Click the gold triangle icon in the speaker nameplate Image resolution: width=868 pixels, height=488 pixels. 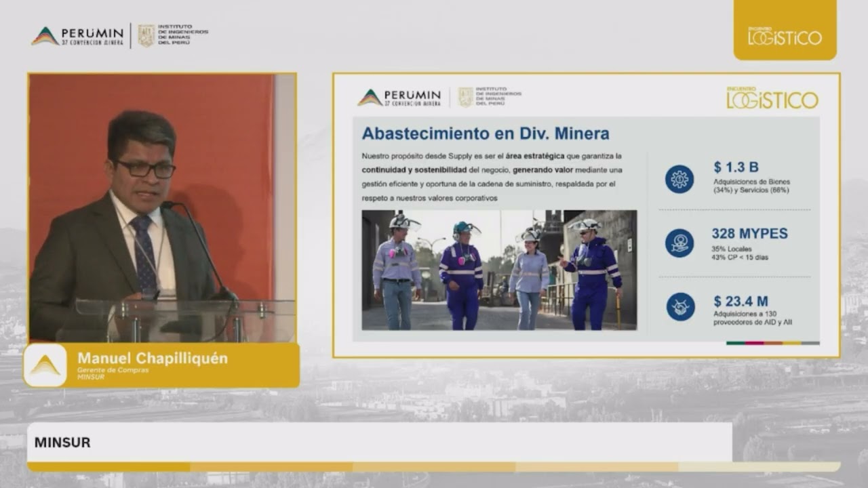45,365
